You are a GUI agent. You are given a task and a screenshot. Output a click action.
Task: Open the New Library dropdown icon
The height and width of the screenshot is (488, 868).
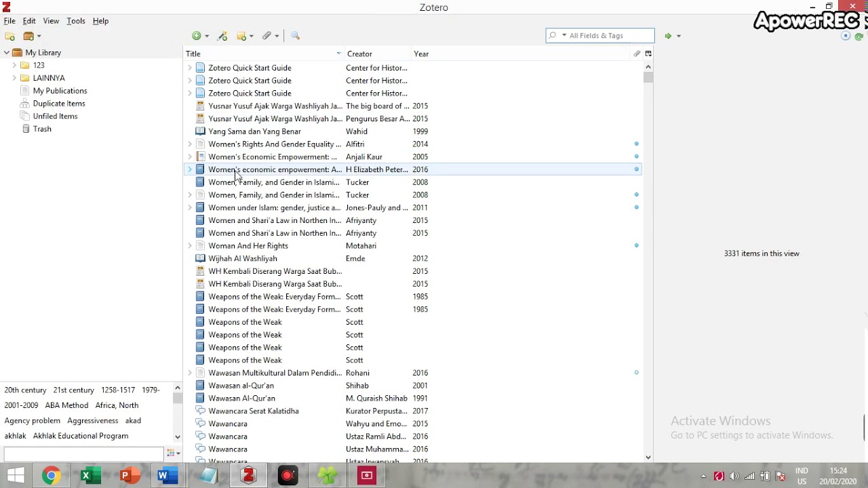pyautogui.click(x=32, y=36)
